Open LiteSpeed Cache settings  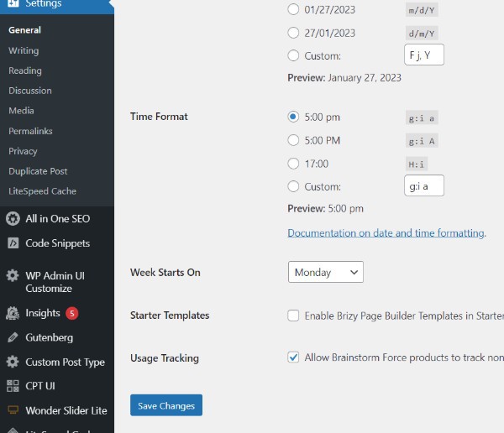pos(43,191)
